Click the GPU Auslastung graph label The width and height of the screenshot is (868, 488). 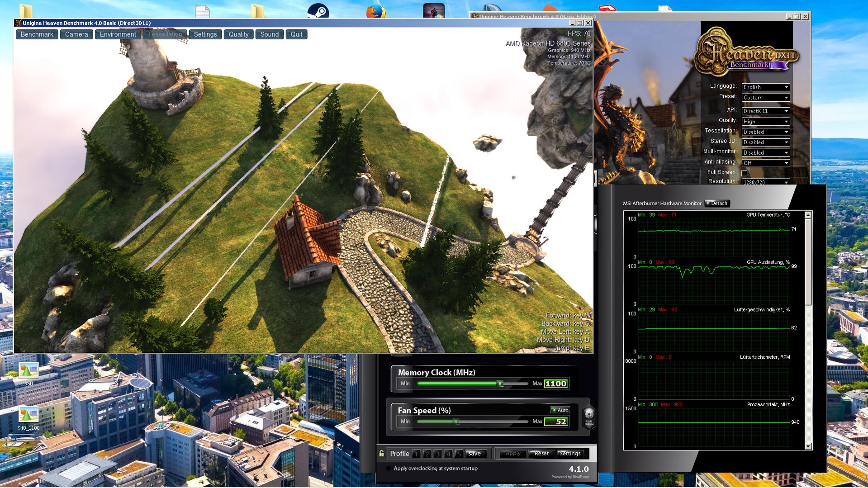[768, 262]
